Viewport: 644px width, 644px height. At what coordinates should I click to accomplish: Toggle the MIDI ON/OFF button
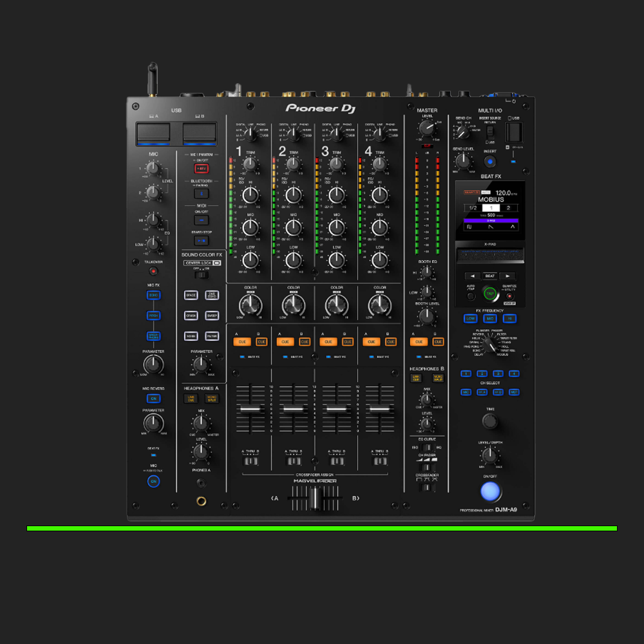pos(201,220)
